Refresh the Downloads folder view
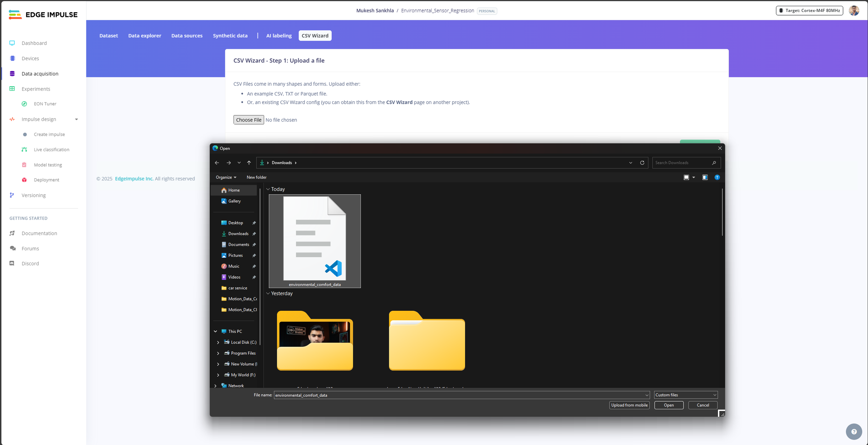The image size is (868, 445). pyautogui.click(x=642, y=163)
